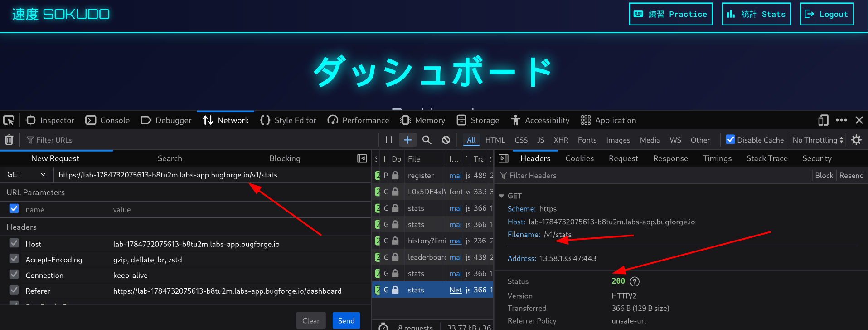Filter requests by Media
Viewport: 868px width, 330px height.
click(650, 140)
